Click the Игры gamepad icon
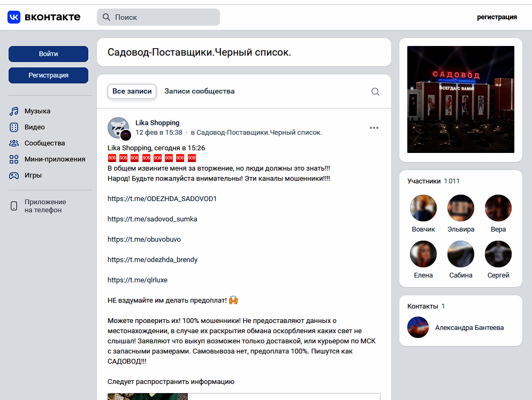Image resolution: width=532 pixels, height=400 pixels. [14, 175]
